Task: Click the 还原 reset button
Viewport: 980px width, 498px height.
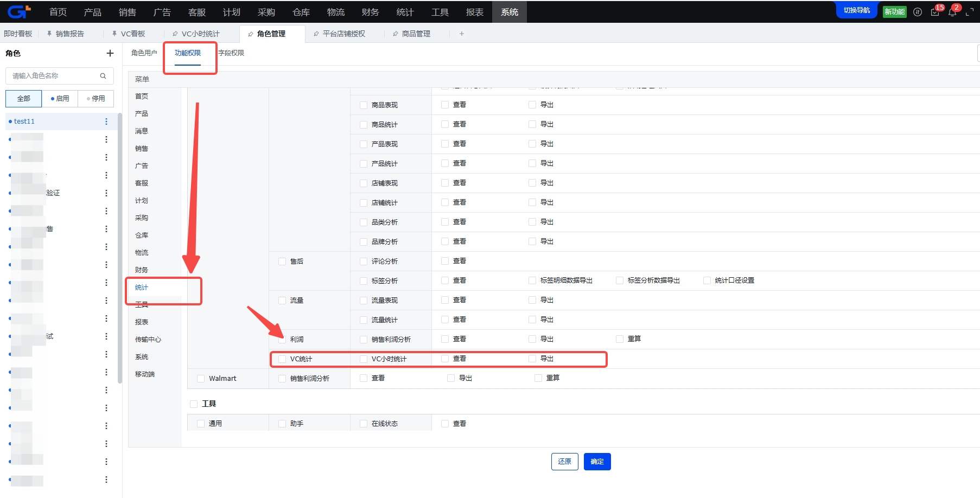Action: coord(565,462)
